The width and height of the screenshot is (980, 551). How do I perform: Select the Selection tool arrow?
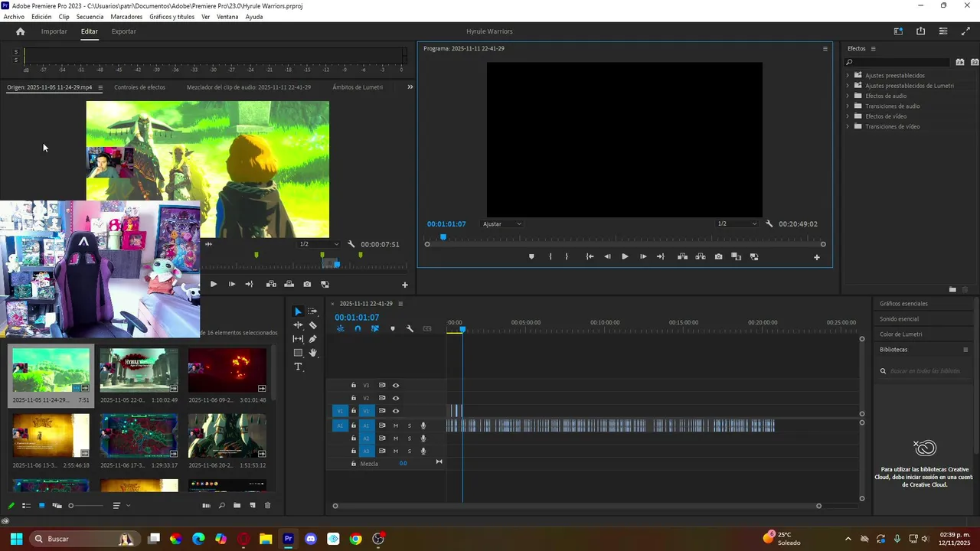(298, 311)
